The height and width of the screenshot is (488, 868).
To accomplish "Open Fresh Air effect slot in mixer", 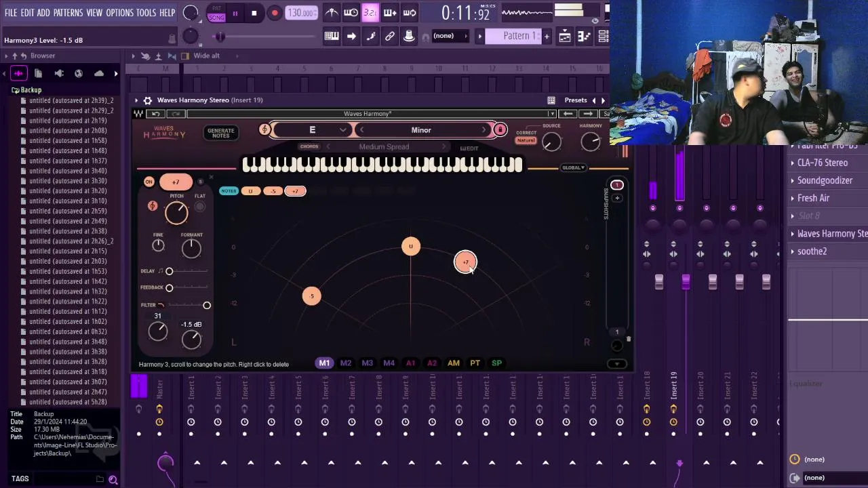I will coord(814,198).
